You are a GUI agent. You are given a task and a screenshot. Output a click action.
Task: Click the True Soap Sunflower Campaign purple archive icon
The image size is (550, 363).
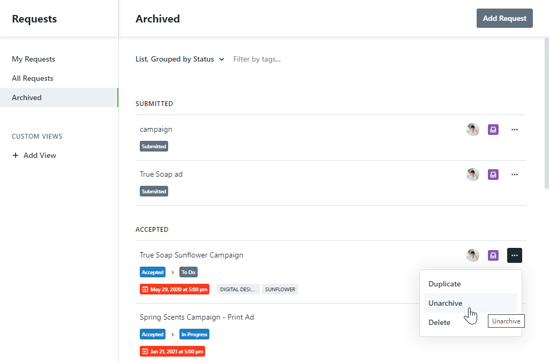tap(493, 255)
